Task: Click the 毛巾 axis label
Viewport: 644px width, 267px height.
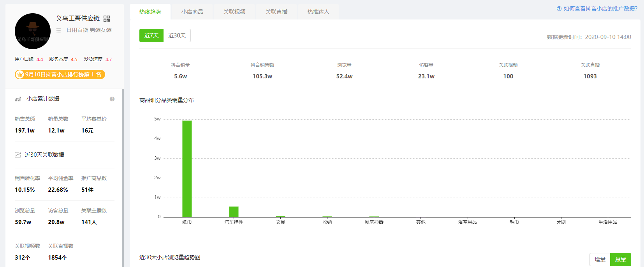Action: pyautogui.click(x=514, y=222)
